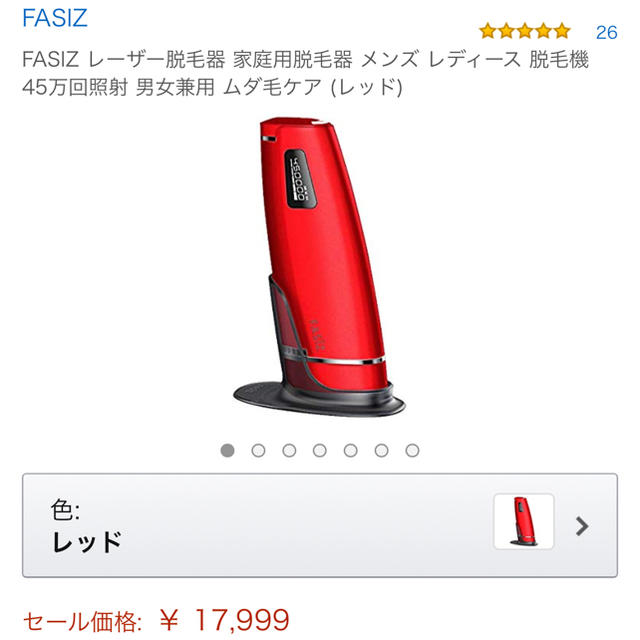Click the fifth gold star in rating
The width and height of the screenshot is (640, 640).
click(562, 31)
